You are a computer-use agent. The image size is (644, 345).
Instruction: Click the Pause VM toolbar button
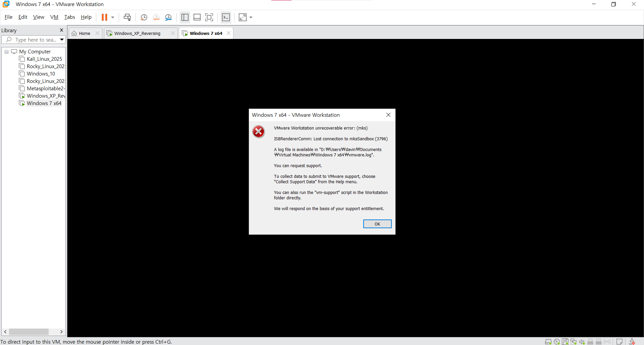coord(104,17)
